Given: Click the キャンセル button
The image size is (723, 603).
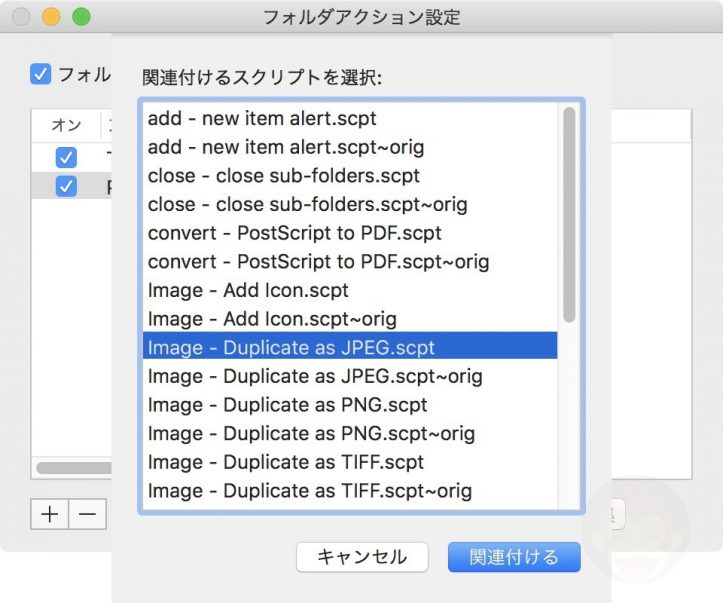Looking at the screenshot, I should (362, 557).
